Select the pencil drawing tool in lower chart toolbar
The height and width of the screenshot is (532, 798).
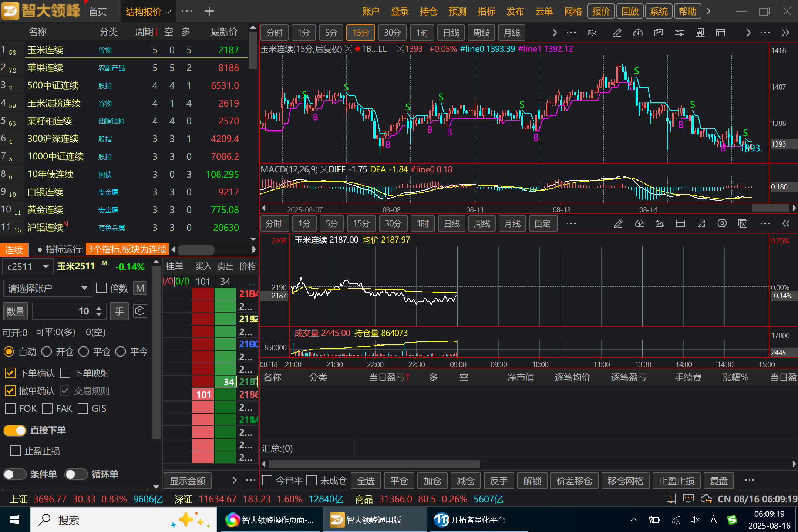click(x=618, y=223)
